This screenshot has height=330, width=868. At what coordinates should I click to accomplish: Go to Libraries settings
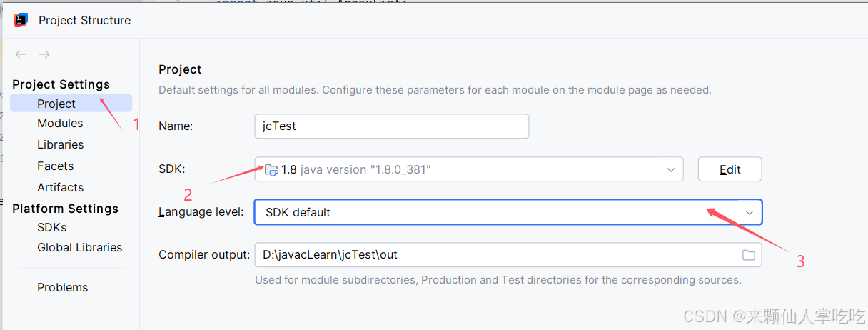tap(60, 144)
